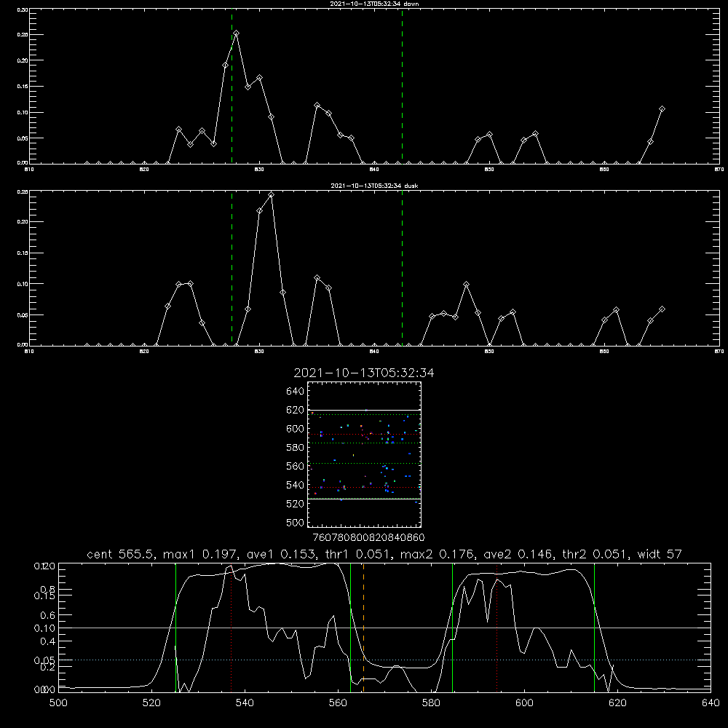This screenshot has height=728, width=728.
Task: Click the 'widt 57' value in stats title
Action: (660, 554)
